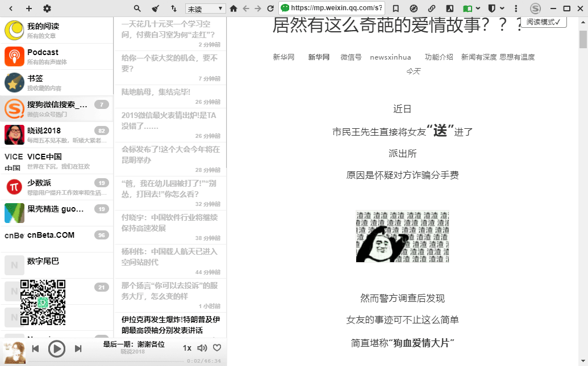This screenshot has height=366, width=588.
Task: Open article 2019微信最火表情出炉
Action: 170,125
